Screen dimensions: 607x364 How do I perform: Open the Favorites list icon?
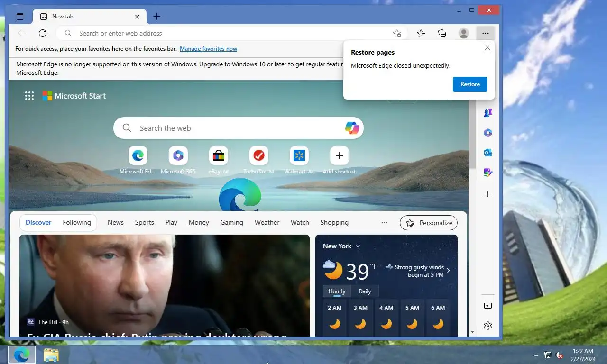[x=421, y=33]
